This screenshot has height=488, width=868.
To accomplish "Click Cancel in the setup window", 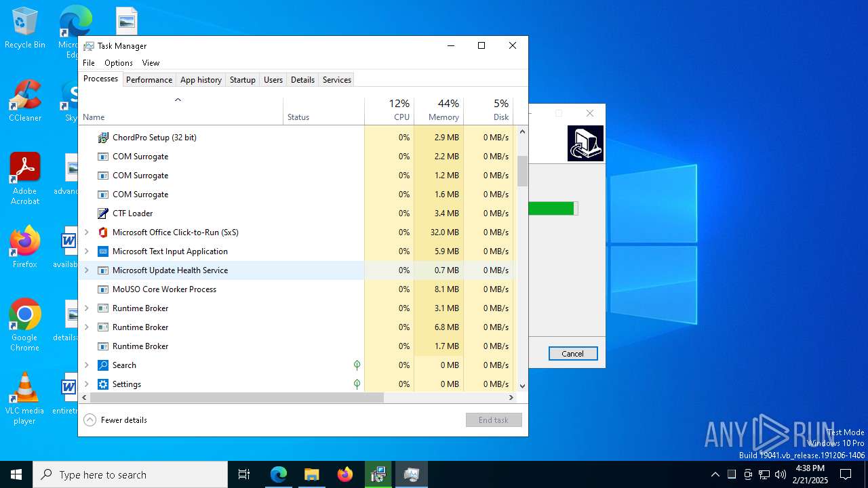I will 572,354.
